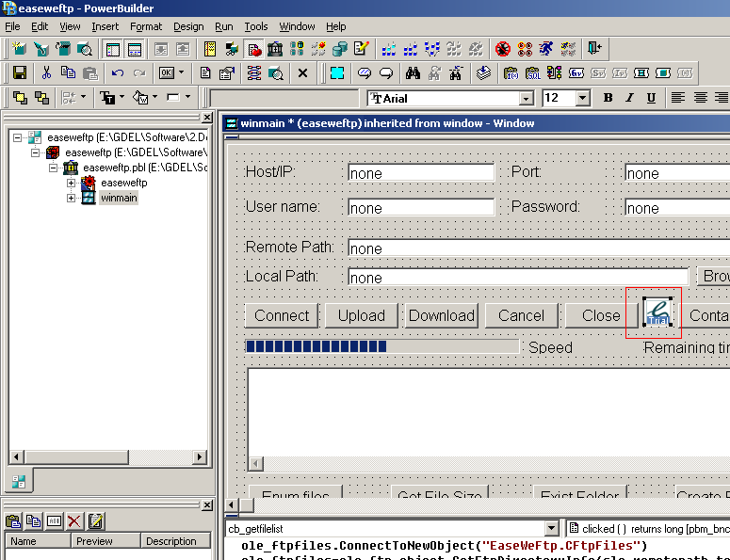Click the Inherit object toolbar icon
Image resolution: width=730 pixels, height=560 pixels.
click(x=41, y=49)
